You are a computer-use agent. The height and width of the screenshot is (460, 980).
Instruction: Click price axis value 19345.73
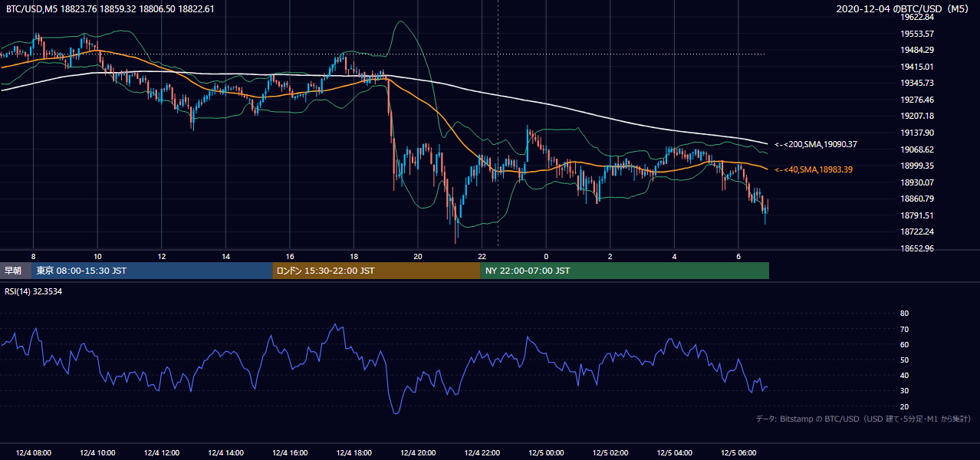pos(916,83)
